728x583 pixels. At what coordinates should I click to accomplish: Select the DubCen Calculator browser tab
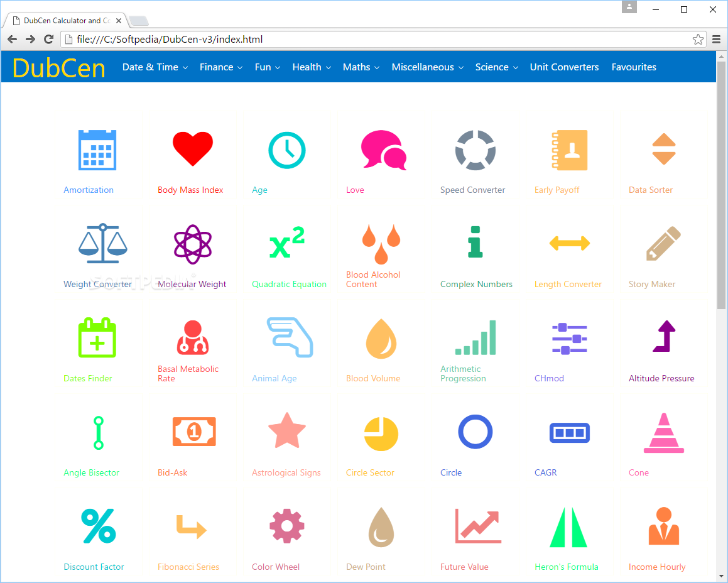point(67,21)
